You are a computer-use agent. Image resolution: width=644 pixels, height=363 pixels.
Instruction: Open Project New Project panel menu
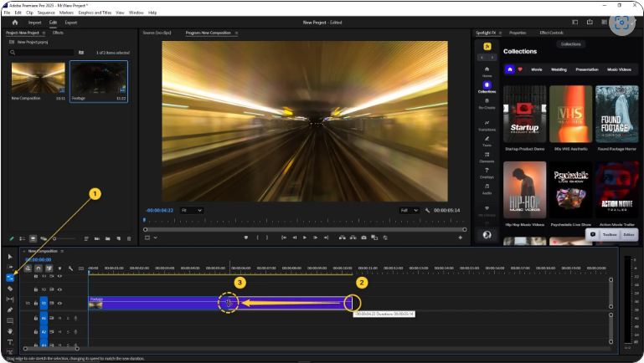pos(44,33)
